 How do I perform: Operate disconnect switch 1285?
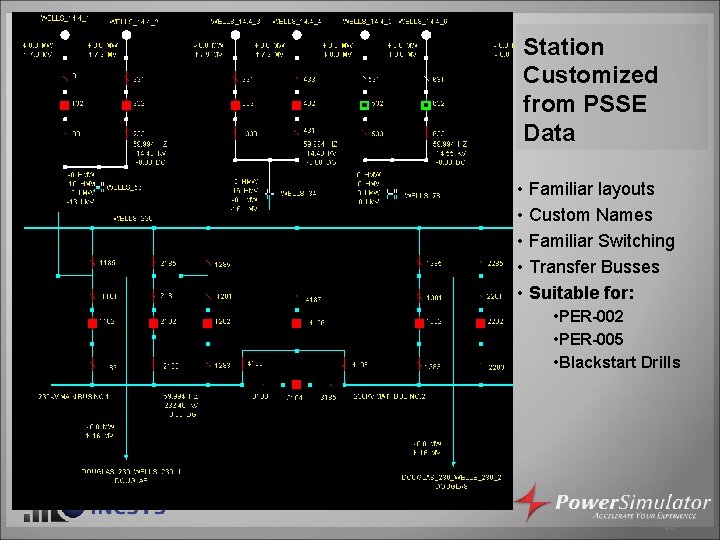[x=208, y=263]
